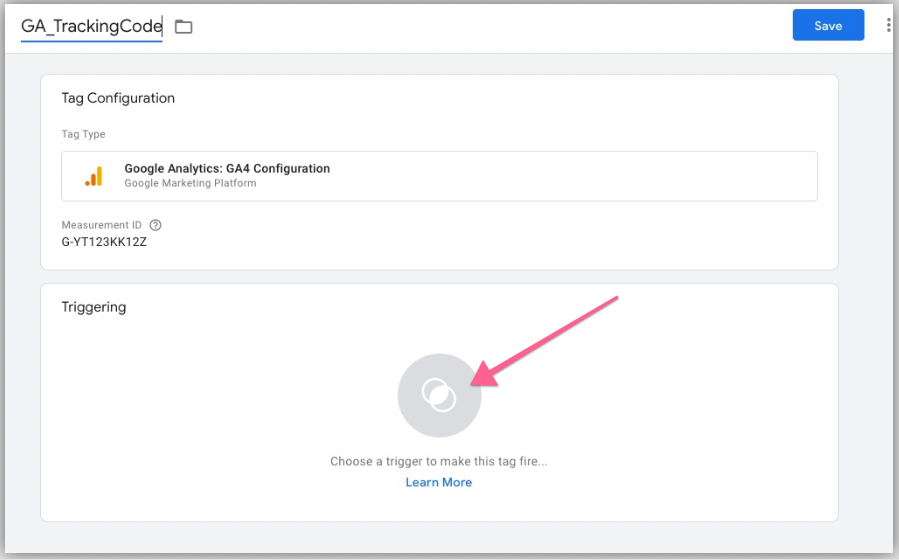This screenshot has width=899, height=560.
Task: Click the gray circular trigger placeholder icon
Action: pos(438,396)
